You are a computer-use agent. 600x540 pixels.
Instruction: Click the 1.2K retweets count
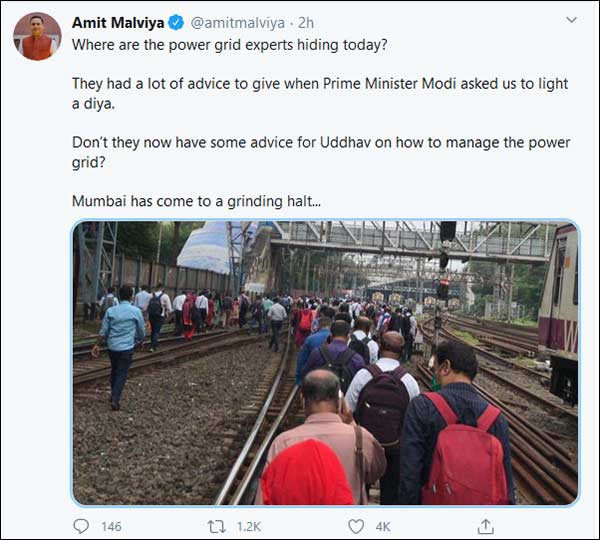[249, 526]
